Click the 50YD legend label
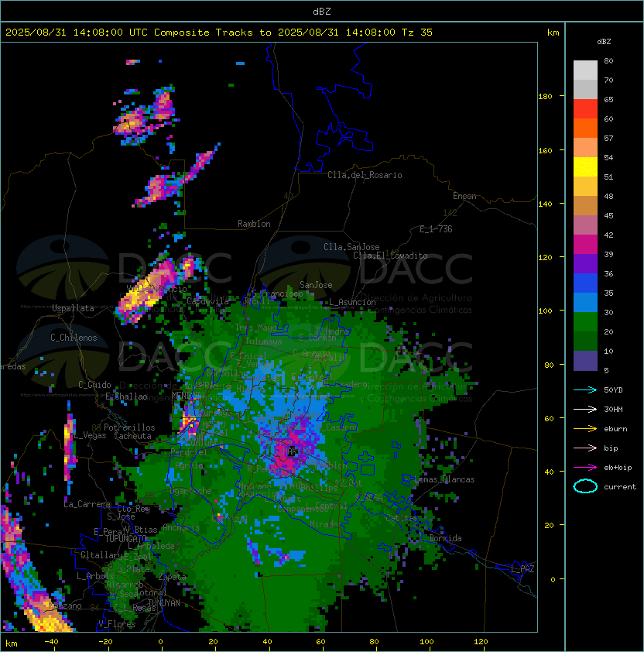 (x=613, y=389)
